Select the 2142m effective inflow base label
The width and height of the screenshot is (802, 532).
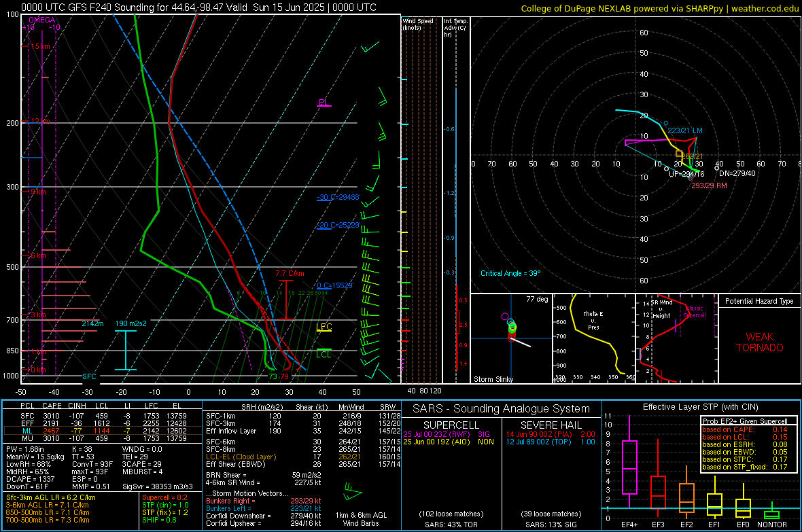[x=92, y=324]
